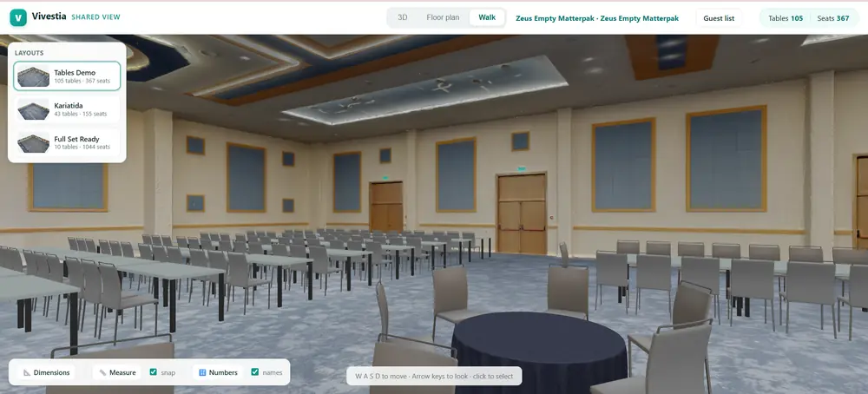Click the Dimensions ruler icon
Image resolution: width=868 pixels, height=394 pixels.
tap(27, 372)
